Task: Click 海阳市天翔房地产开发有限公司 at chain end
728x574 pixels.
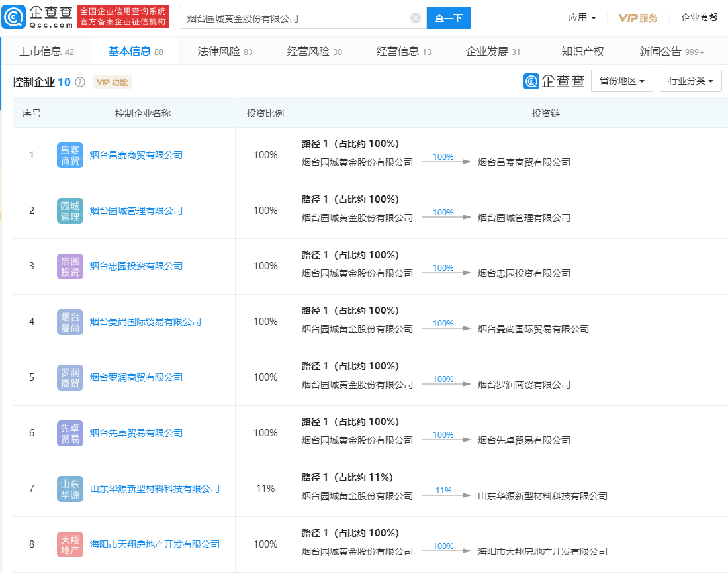Action: click(x=542, y=551)
